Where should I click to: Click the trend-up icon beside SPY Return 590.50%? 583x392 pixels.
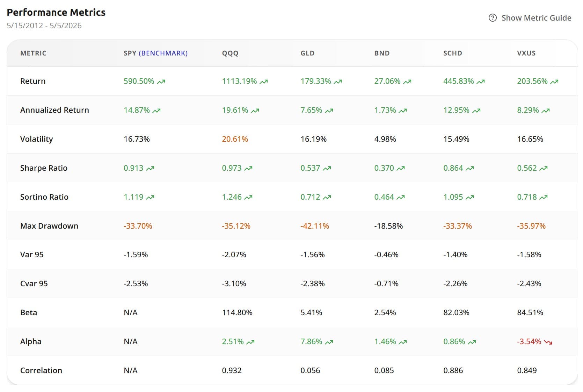click(161, 82)
